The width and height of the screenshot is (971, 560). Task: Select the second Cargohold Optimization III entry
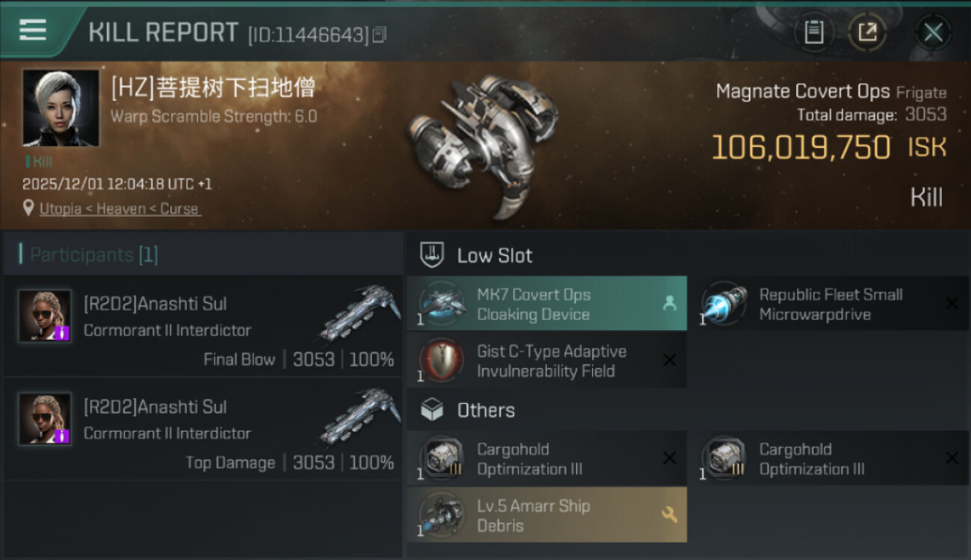click(829, 458)
